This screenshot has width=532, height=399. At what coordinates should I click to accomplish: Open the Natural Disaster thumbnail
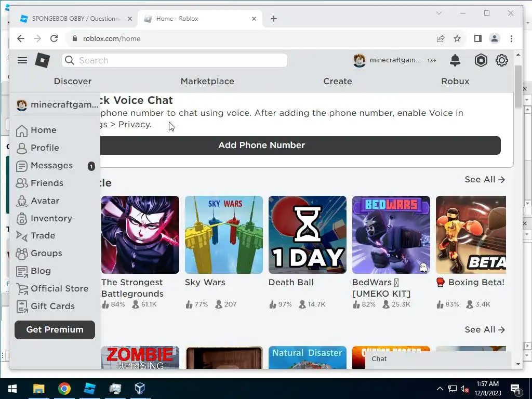308,357
